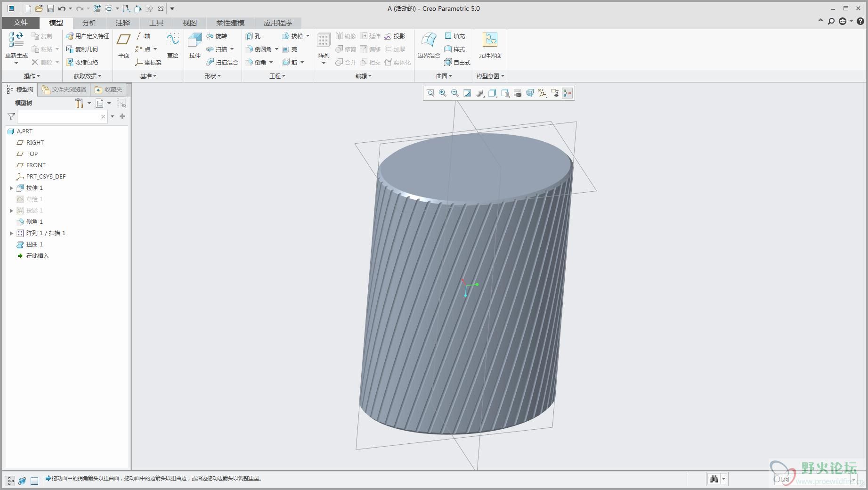Screen dimensions: 868x490
Task: Click the refit view icon
Action: click(x=430, y=93)
